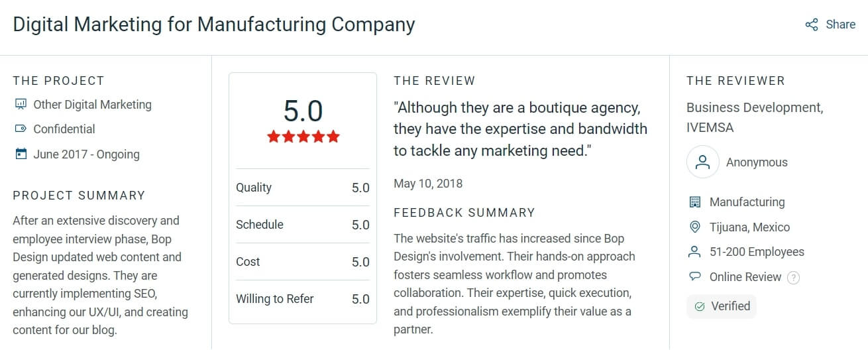Viewport: 868px width, 352px height.
Task: Click the location pin icon for Tijuana
Action: 694,227
